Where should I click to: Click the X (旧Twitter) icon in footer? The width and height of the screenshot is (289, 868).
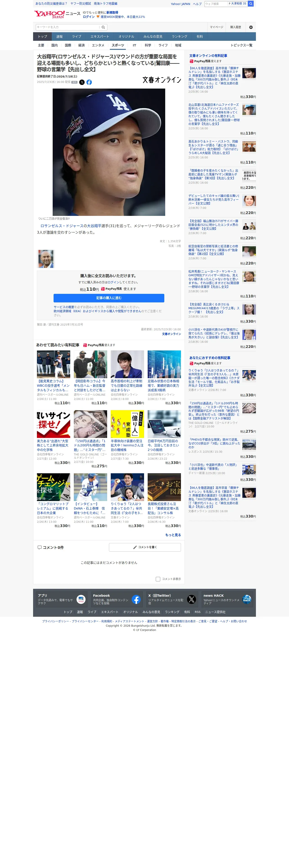pyautogui.click(x=192, y=599)
